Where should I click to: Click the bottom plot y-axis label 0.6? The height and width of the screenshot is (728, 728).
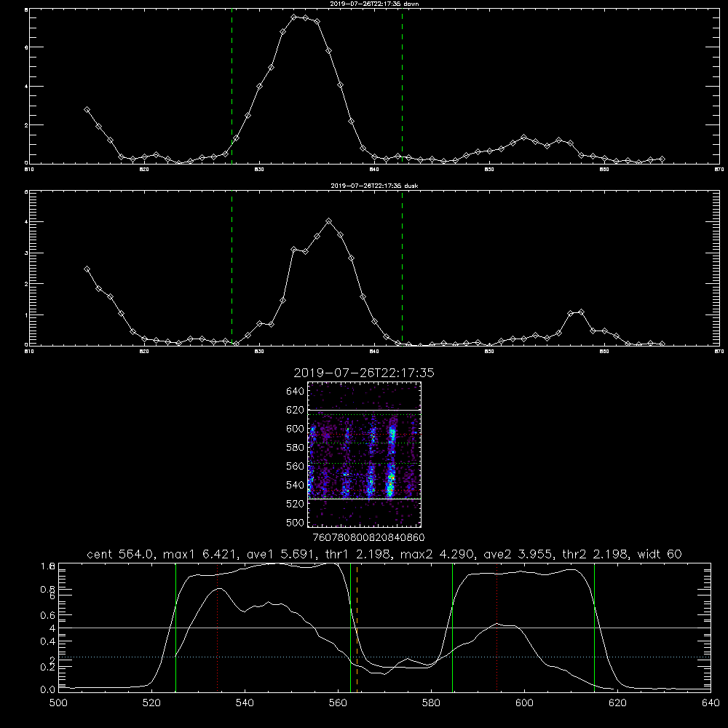[48, 615]
